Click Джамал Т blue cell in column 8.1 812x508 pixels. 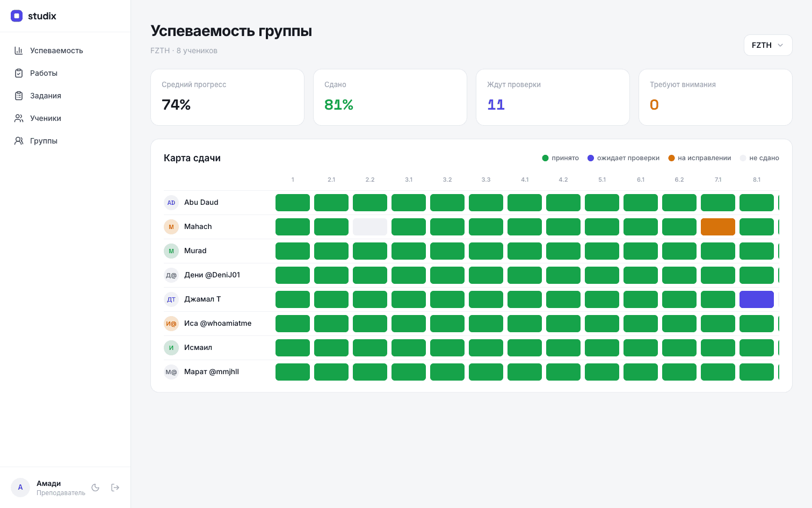[x=757, y=299]
